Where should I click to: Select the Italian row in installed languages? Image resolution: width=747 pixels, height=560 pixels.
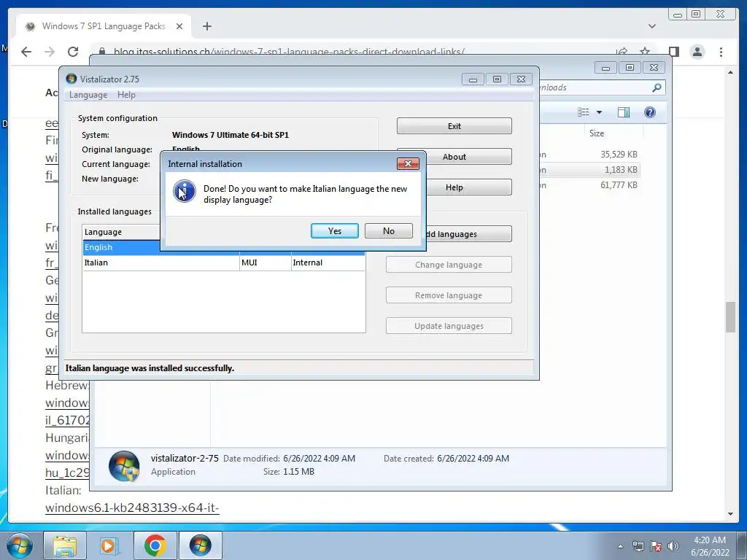tap(224, 262)
